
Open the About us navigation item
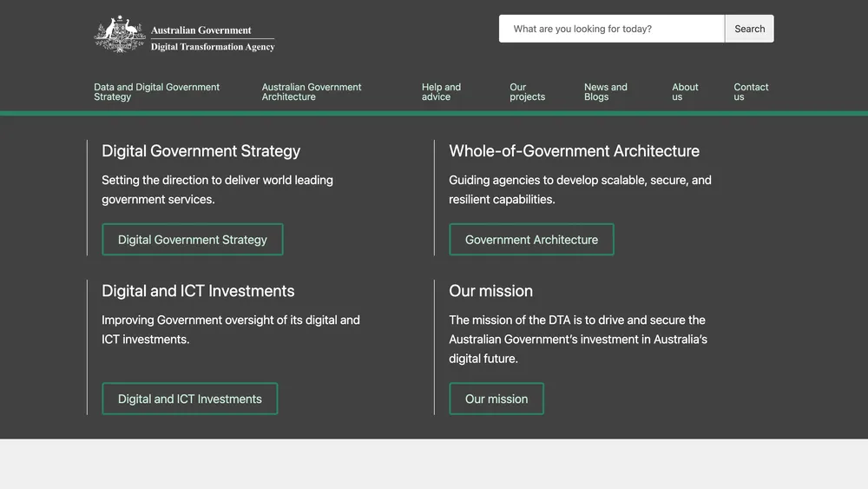coord(685,92)
